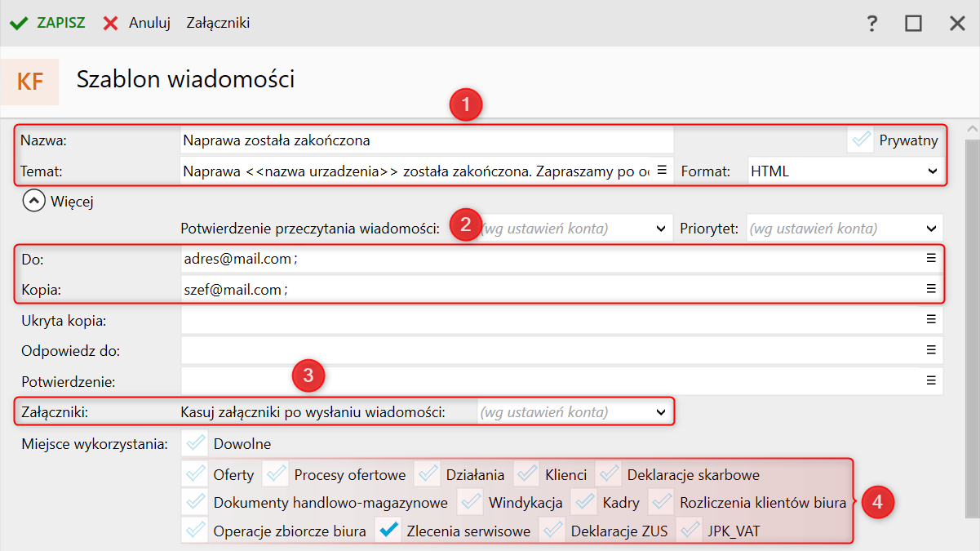Collapse the Więcej section
This screenshot has height=551, width=980.
33,201
